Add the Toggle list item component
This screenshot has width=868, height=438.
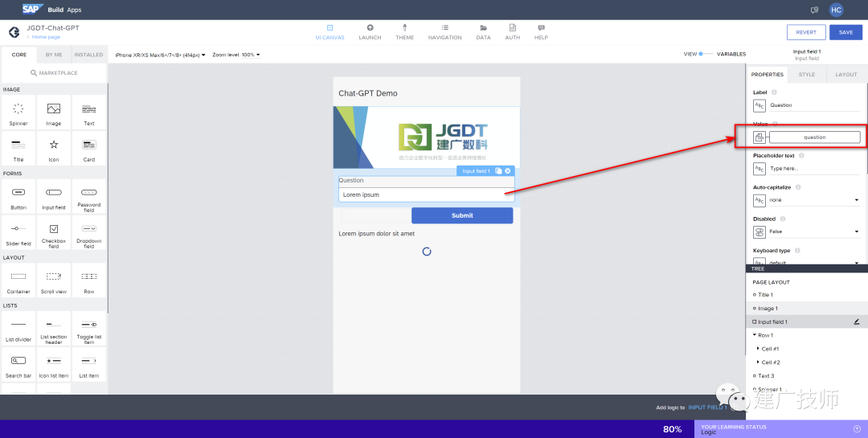(x=89, y=328)
